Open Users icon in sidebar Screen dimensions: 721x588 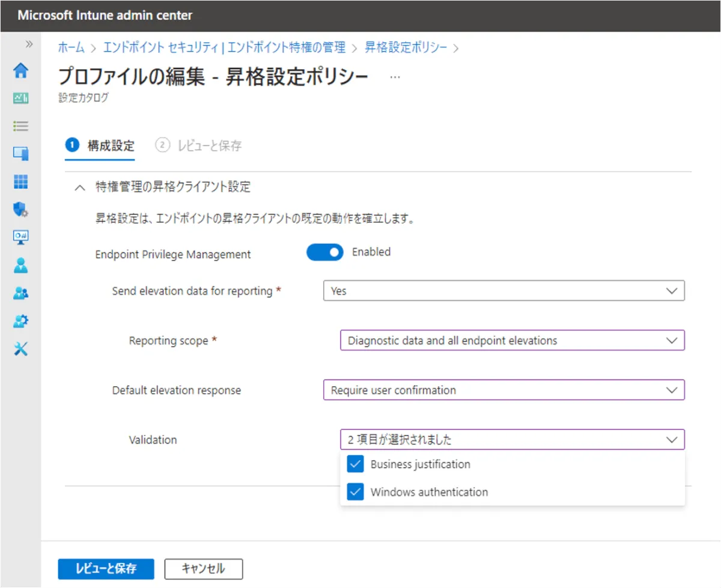(x=21, y=265)
